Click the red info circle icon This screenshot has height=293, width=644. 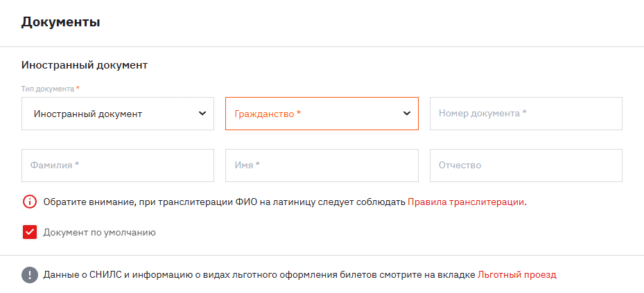coord(29,202)
